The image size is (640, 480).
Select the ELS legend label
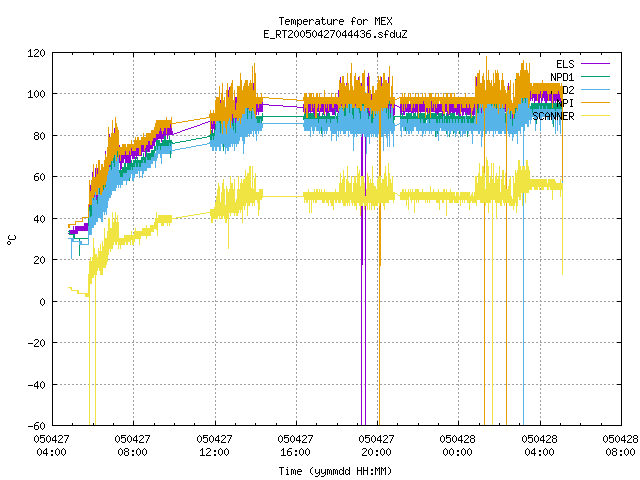tap(565, 64)
